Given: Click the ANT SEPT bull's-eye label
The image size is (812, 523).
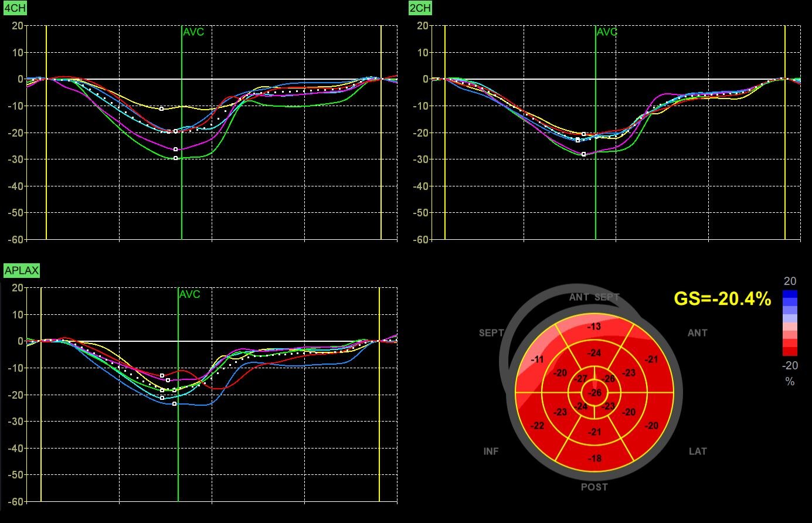Looking at the screenshot, I should (x=594, y=297).
